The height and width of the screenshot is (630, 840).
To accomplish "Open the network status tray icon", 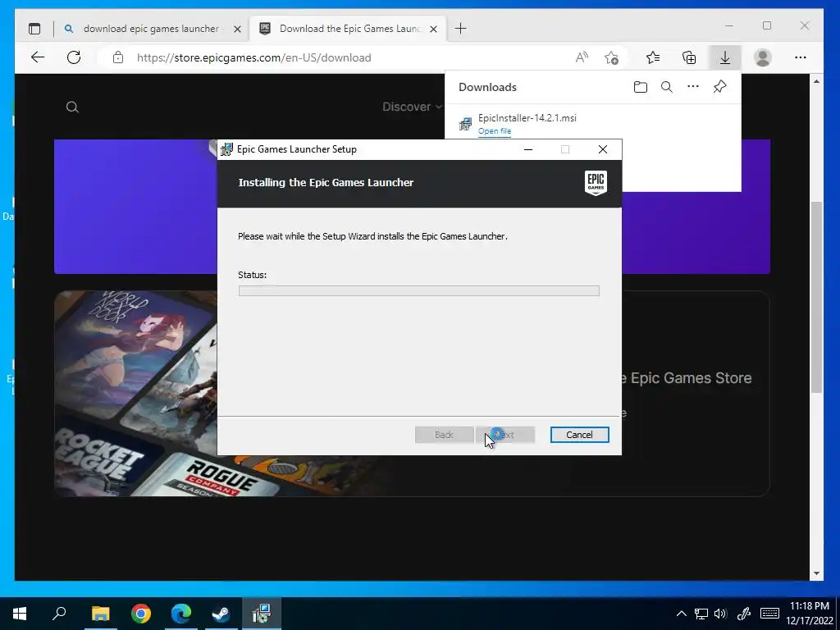I will 701,614.
